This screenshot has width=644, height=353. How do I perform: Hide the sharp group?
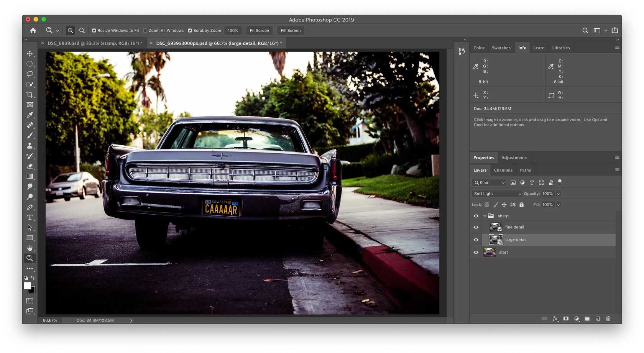coord(476,216)
